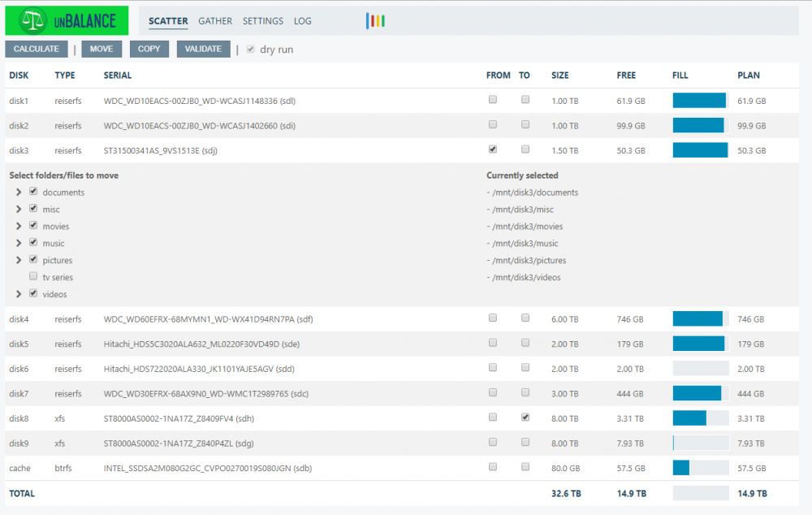Uncheck the TO box for disk8

click(525, 417)
